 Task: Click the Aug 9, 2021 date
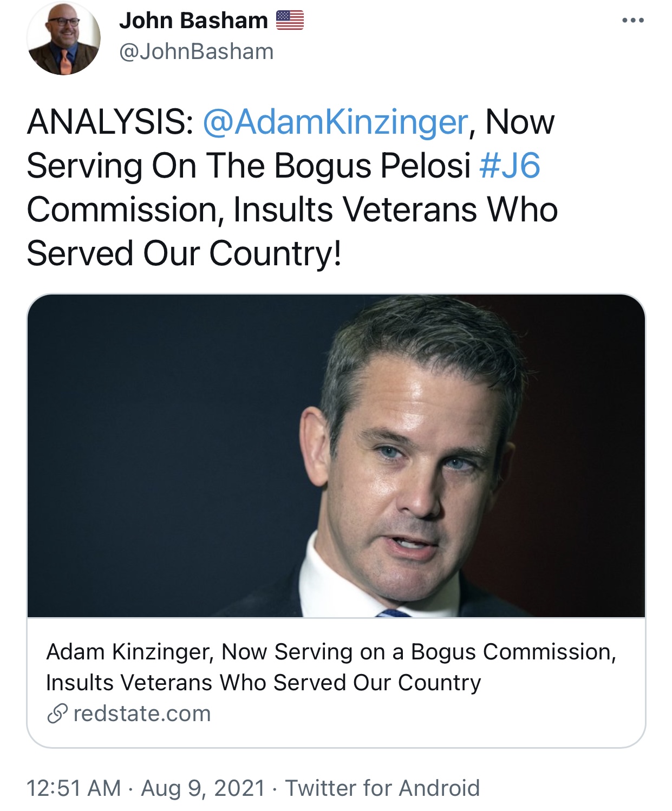(203, 788)
